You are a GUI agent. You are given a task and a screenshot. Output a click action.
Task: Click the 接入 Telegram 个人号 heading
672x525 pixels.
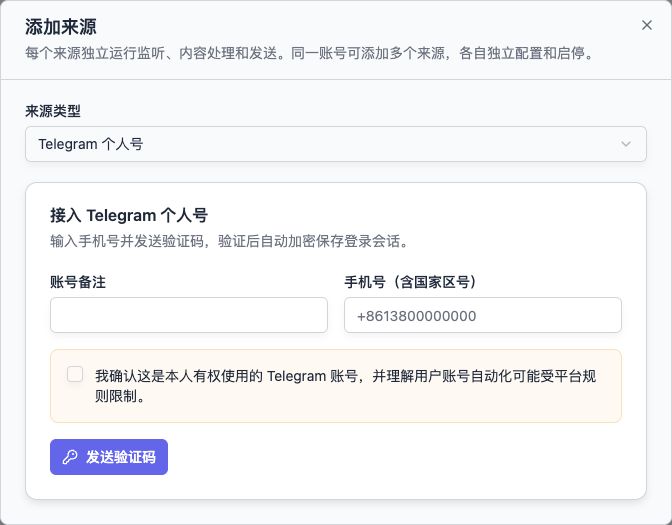coord(129,215)
